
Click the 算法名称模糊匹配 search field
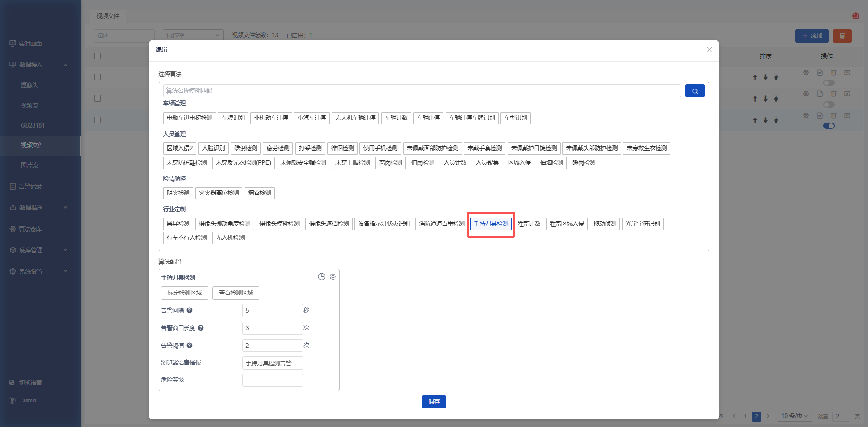(x=422, y=91)
